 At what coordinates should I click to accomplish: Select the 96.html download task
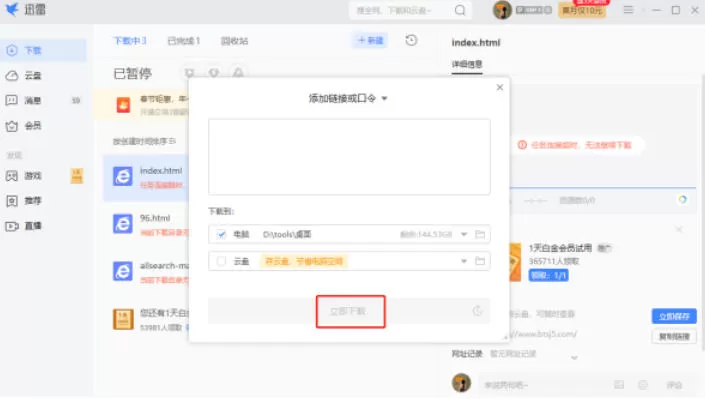pos(146,224)
